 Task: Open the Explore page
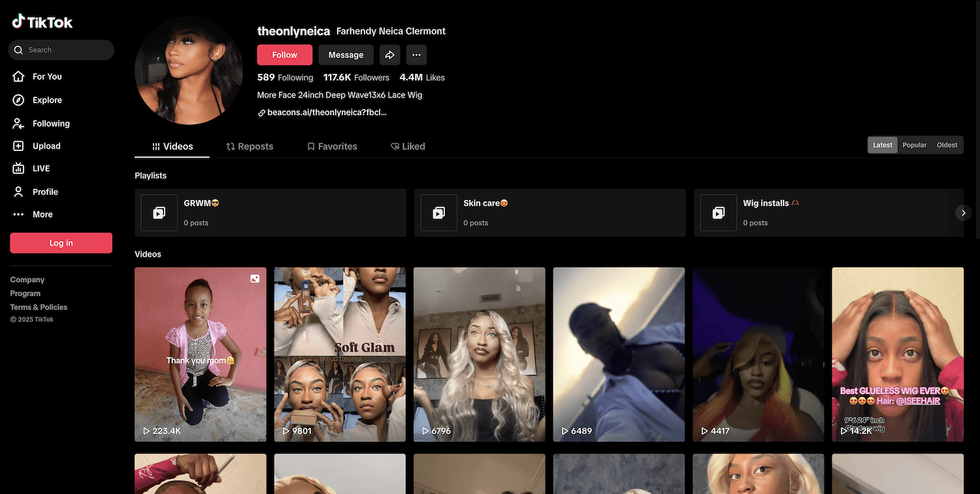pos(46,100)
